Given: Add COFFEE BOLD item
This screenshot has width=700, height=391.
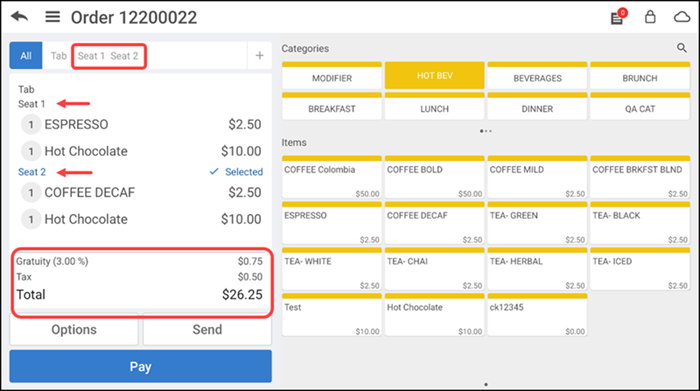Looking at the screenshot, I should pyautogui.click(x=434, y=177).
